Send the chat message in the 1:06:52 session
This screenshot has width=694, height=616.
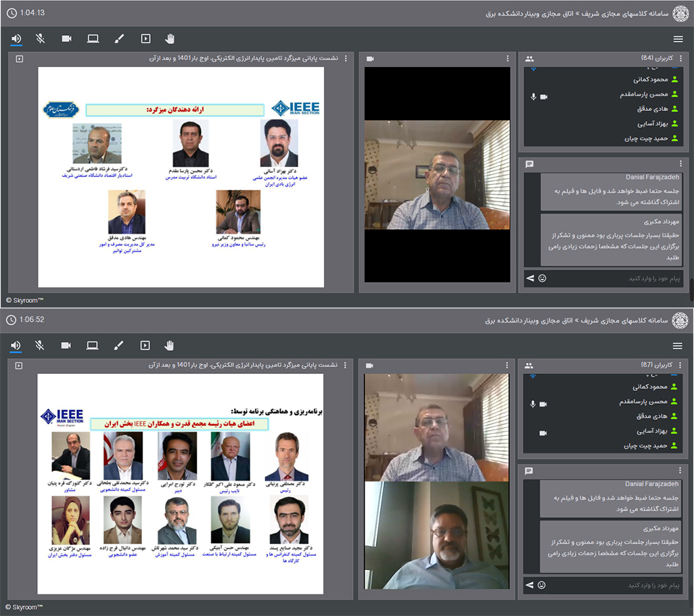click(530, 585)
